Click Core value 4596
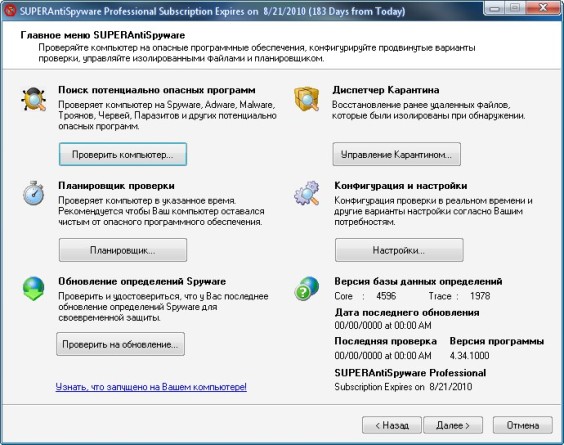The height and width of the screenshot is (445, 564). tap(386, 296)
